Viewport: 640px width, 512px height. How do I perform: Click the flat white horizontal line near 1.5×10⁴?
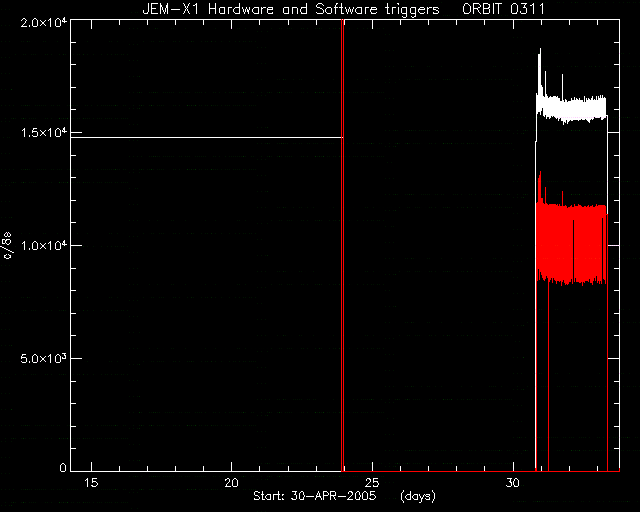pos(206,138)
